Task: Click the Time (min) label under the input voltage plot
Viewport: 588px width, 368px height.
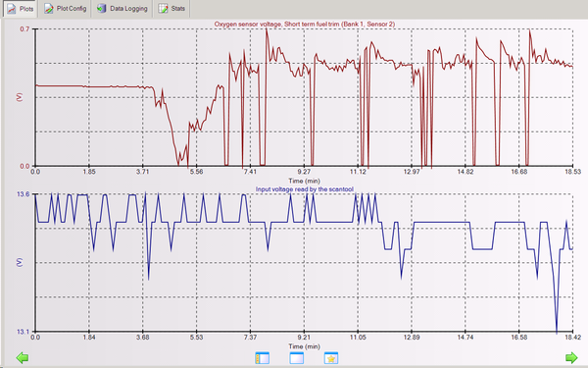Action: [304, 346]
